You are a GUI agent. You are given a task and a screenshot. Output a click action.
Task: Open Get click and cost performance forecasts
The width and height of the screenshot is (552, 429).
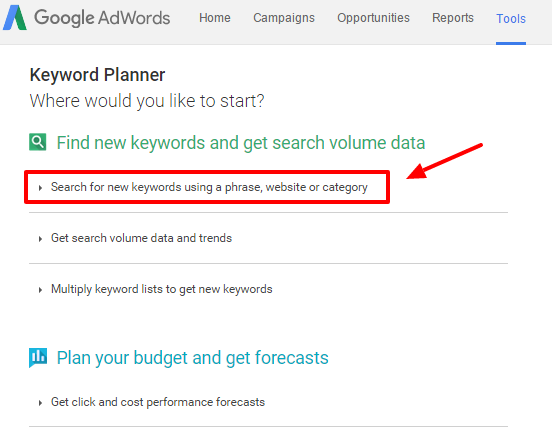158,402
